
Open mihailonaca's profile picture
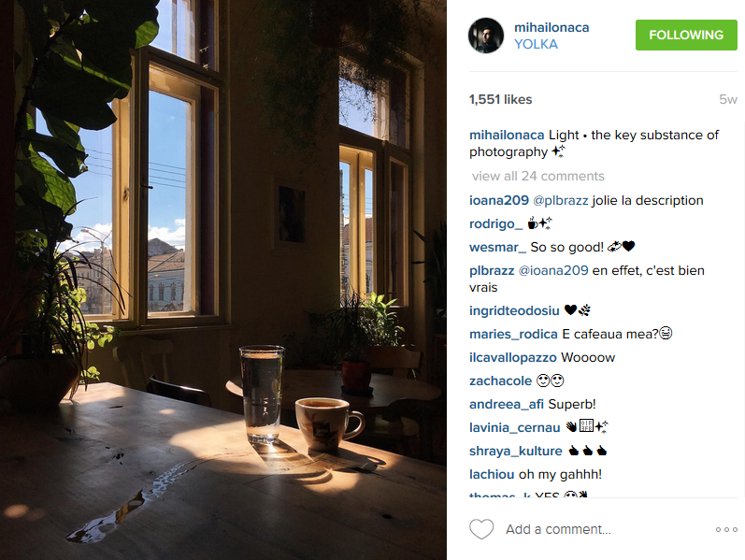tap(486, 36)
